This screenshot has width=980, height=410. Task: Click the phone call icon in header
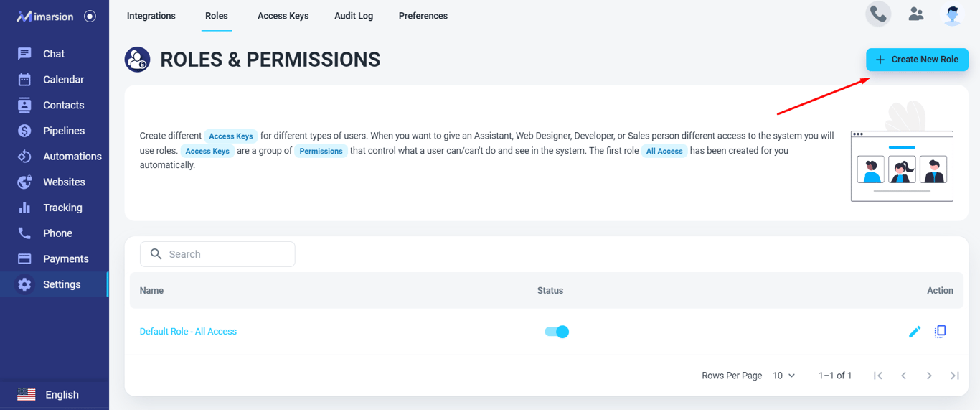click(878, 14)
